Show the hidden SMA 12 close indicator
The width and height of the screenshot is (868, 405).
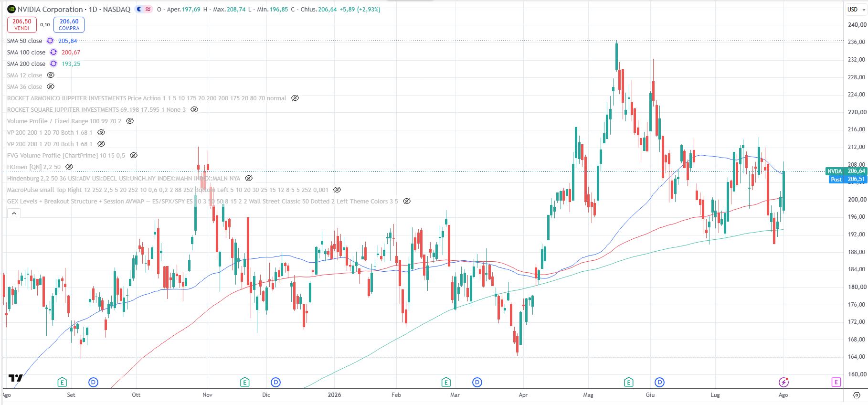point(51,75)
